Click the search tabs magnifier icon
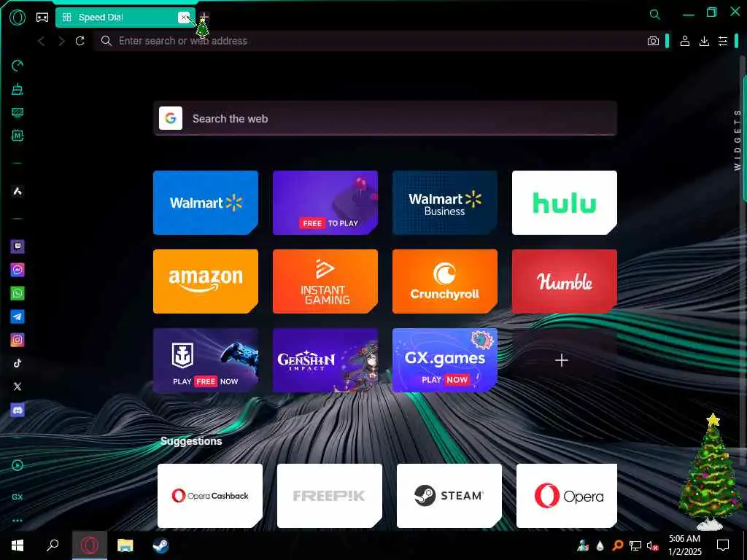 pos(655,15)
